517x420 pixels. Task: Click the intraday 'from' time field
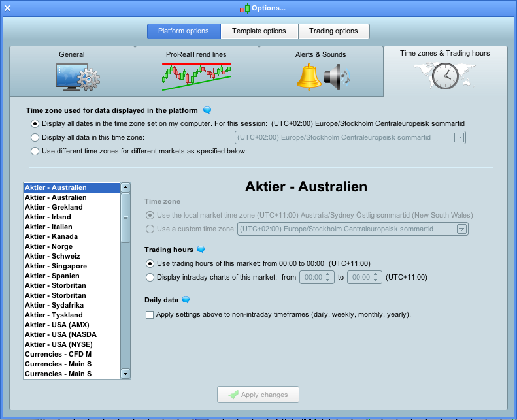pyautogui.click(x=317, y=278)
